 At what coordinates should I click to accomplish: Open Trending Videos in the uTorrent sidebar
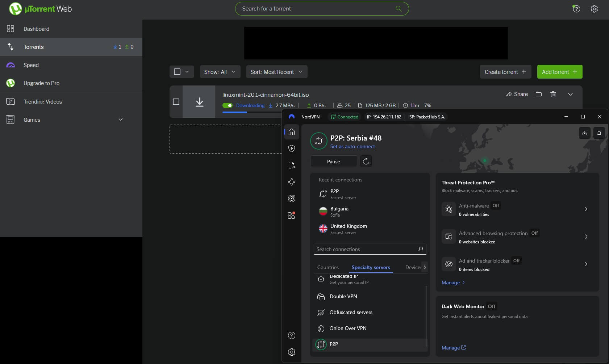[x=42, y=101]
